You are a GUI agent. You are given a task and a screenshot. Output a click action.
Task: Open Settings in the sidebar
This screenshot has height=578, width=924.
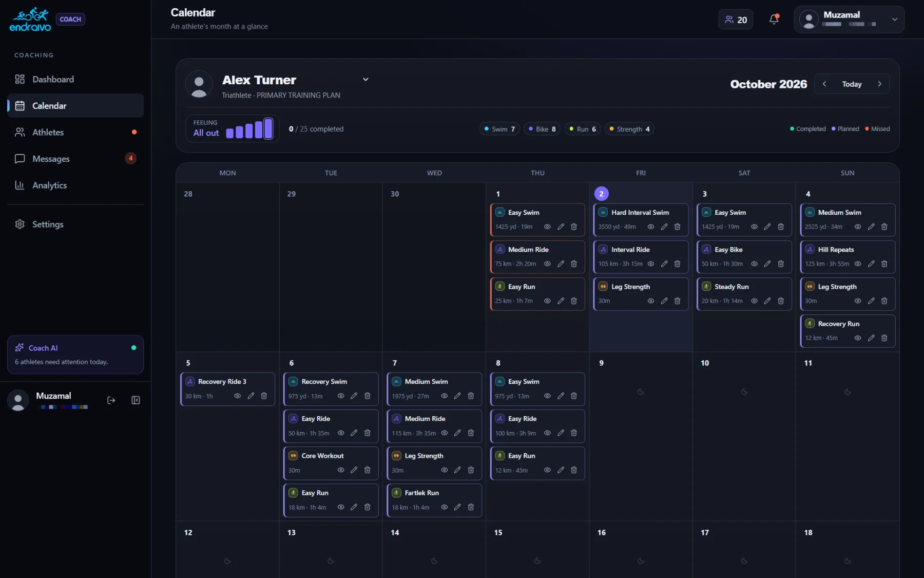[75, 224]
